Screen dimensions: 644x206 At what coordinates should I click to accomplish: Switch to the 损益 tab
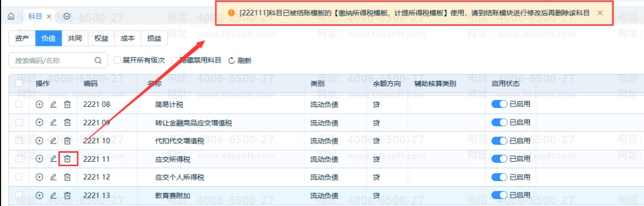point(154,39)
